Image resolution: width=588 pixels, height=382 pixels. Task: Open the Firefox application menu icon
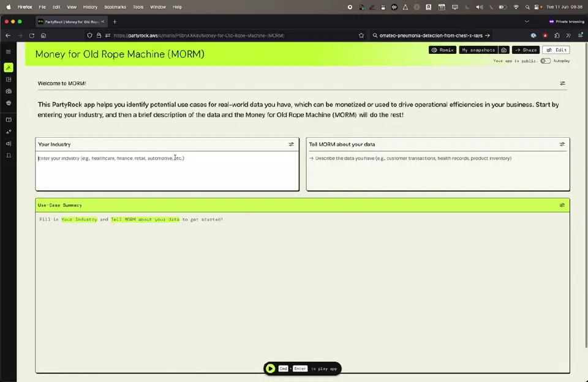(580, 36)
